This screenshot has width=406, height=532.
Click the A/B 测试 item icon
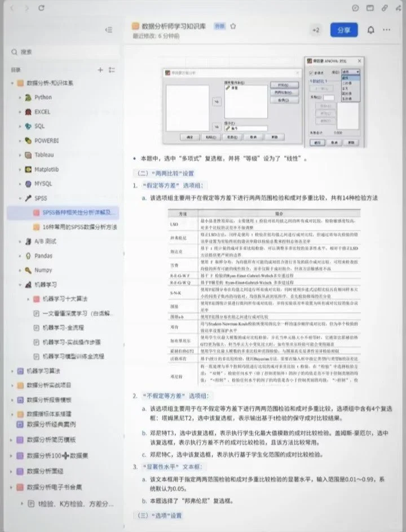28,241
